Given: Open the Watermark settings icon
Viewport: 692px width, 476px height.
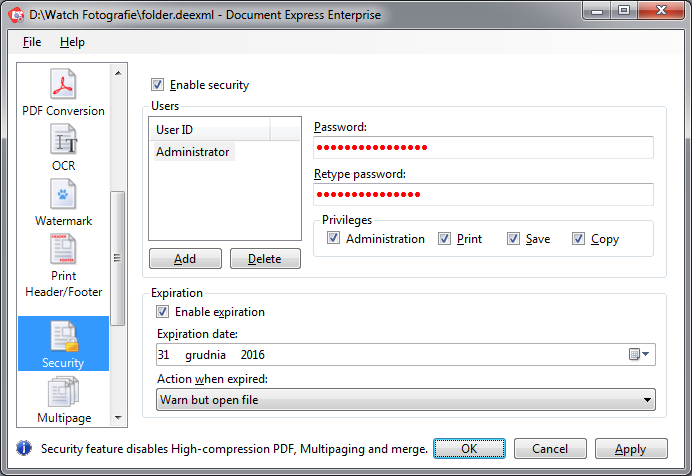Looking at the screenshot, I should [x=63, y=194].
